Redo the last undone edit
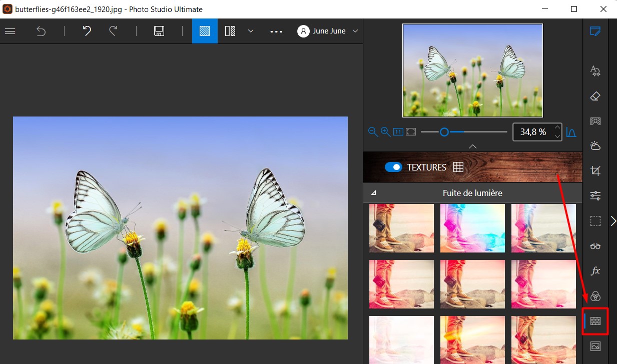The image size is (617, 364). pos(113,31)
